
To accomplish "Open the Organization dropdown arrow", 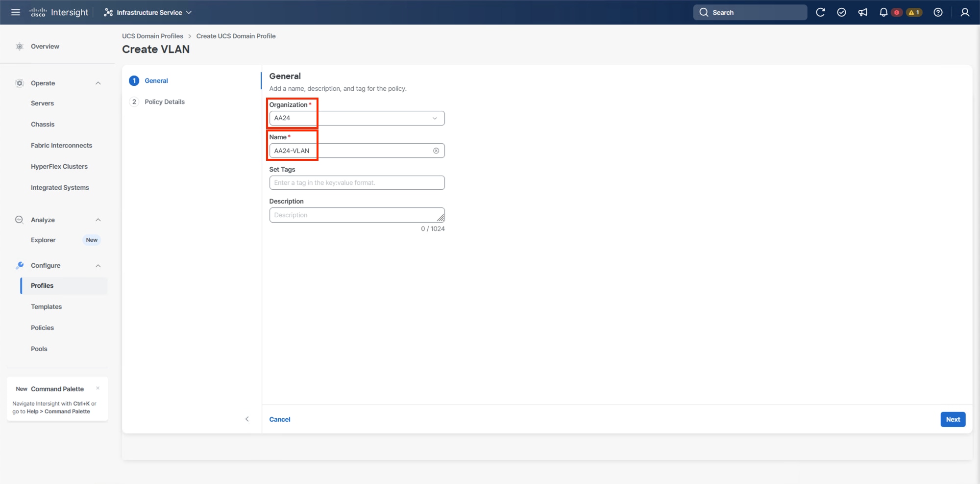I will [434, 118].
